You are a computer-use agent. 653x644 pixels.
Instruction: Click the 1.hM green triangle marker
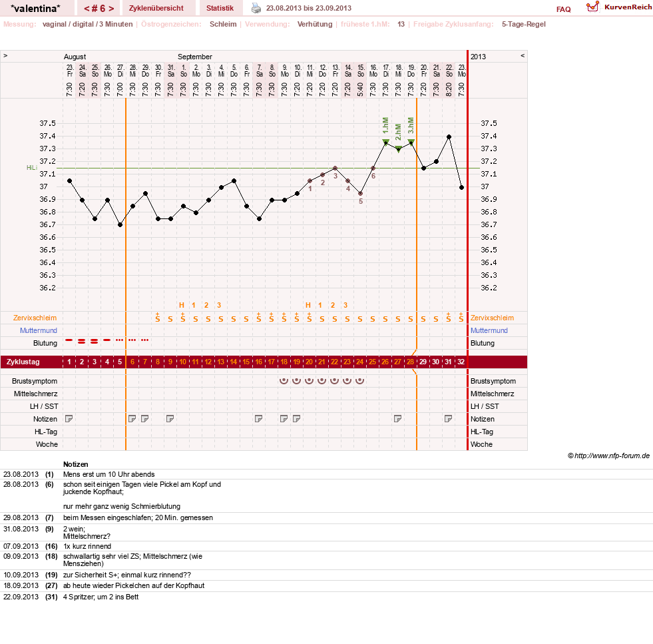point(385,142)
